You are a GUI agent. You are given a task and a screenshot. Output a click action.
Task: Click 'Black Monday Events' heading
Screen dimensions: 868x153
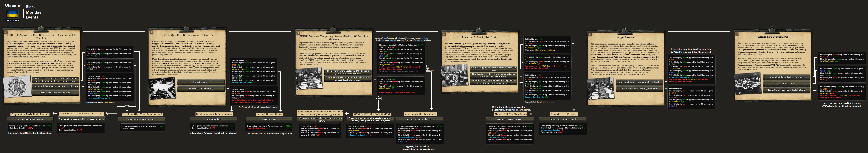pos(33,12)
